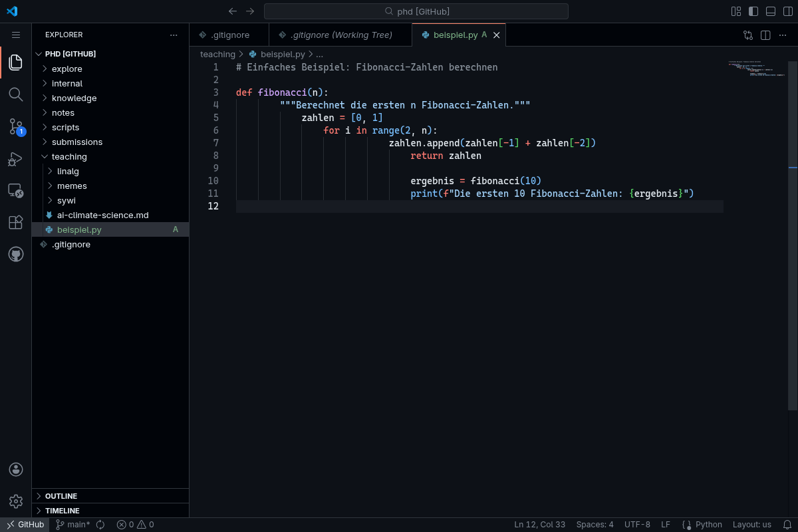Open the Manage gear menu
The width and height of the screenshot is (798, 532).
16,501
